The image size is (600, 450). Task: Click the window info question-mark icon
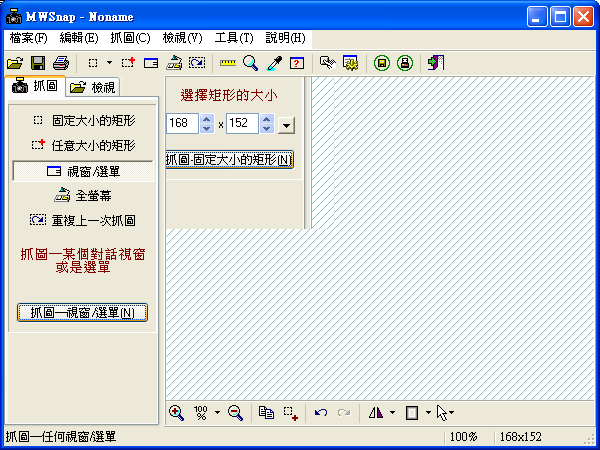click(297, 63)
